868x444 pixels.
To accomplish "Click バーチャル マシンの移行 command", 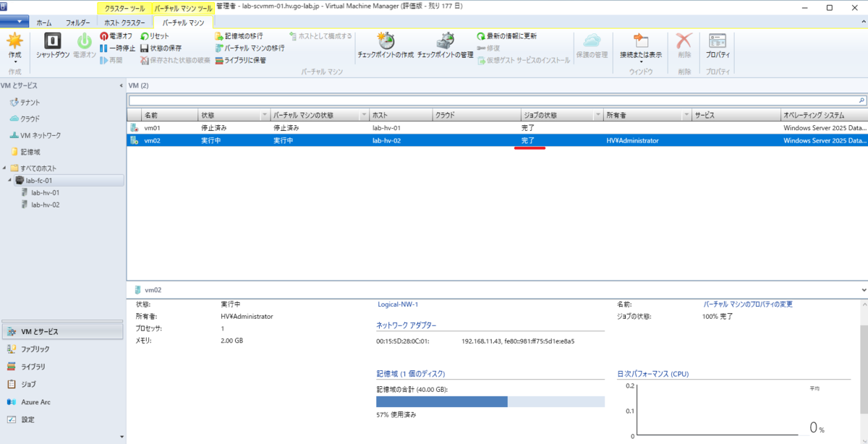I will (x=250, y=48).
